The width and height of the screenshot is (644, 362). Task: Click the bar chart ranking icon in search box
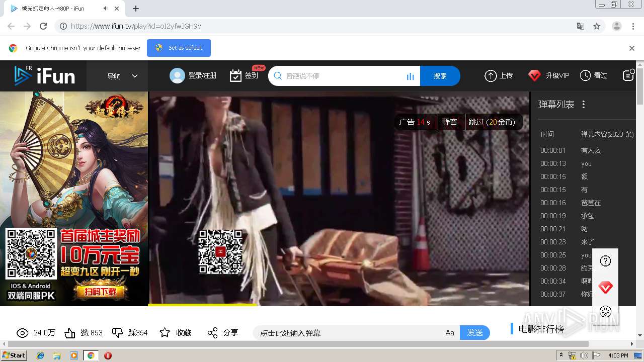410,76
